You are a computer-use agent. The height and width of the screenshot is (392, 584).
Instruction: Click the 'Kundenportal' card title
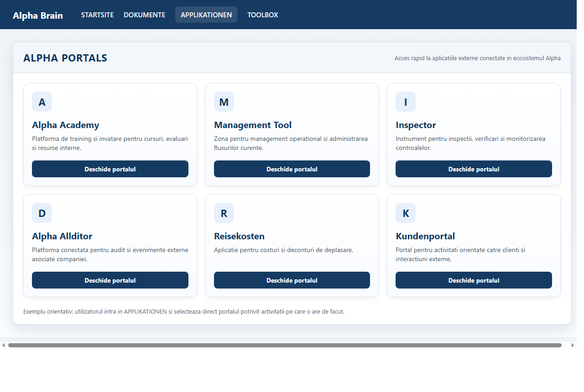[425, 236]
